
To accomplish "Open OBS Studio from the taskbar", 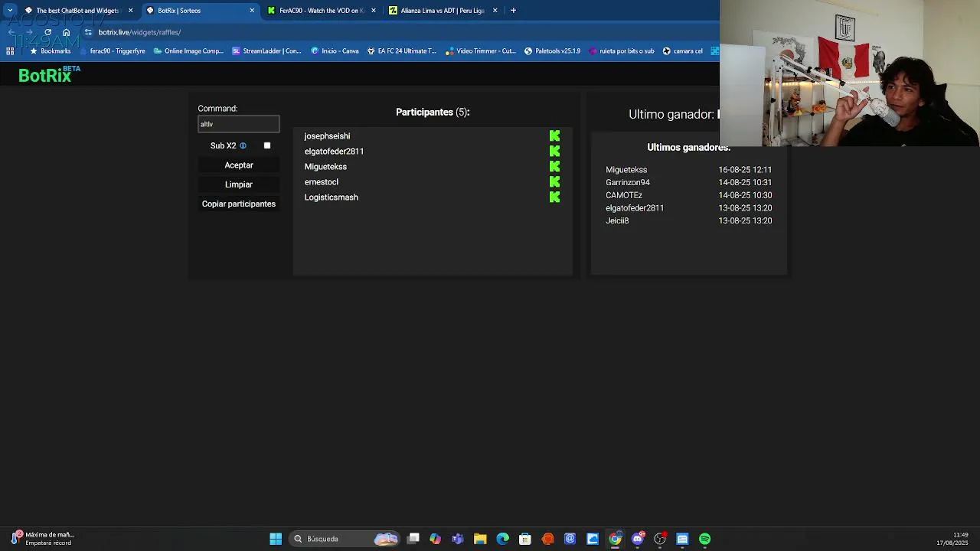I will point(660,539).
